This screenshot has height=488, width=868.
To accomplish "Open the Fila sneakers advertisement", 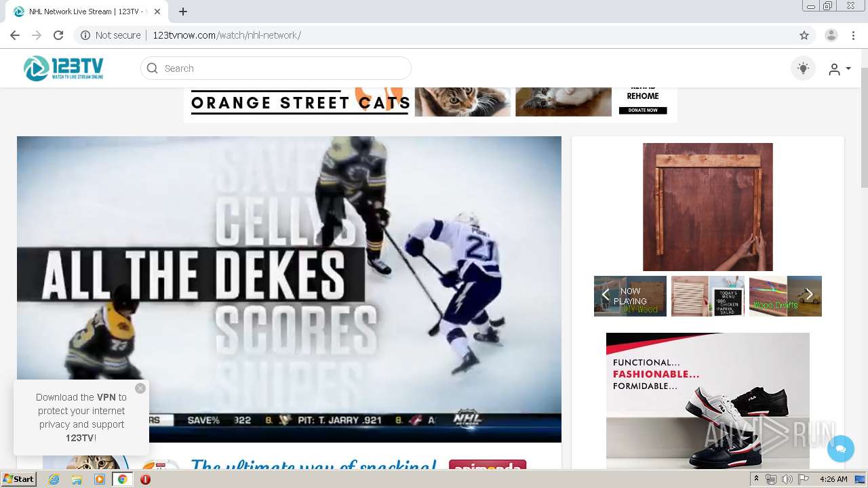I will [x=708, y=401].
